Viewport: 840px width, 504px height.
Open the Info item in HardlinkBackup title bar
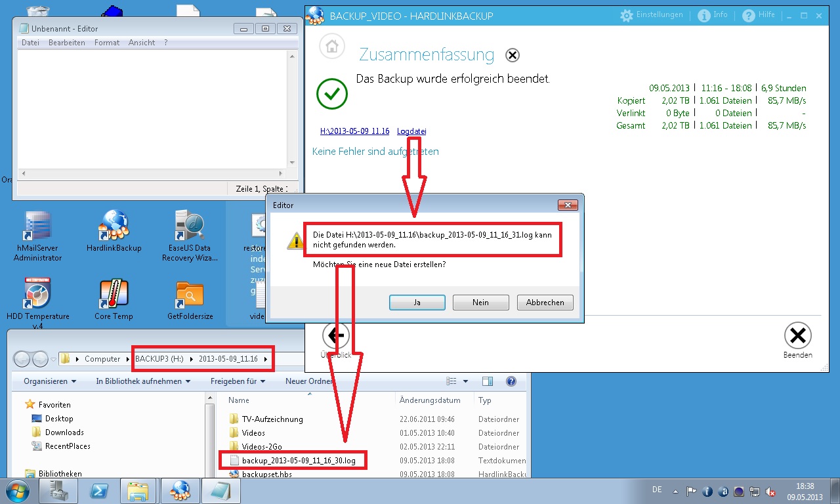(713, 15)
